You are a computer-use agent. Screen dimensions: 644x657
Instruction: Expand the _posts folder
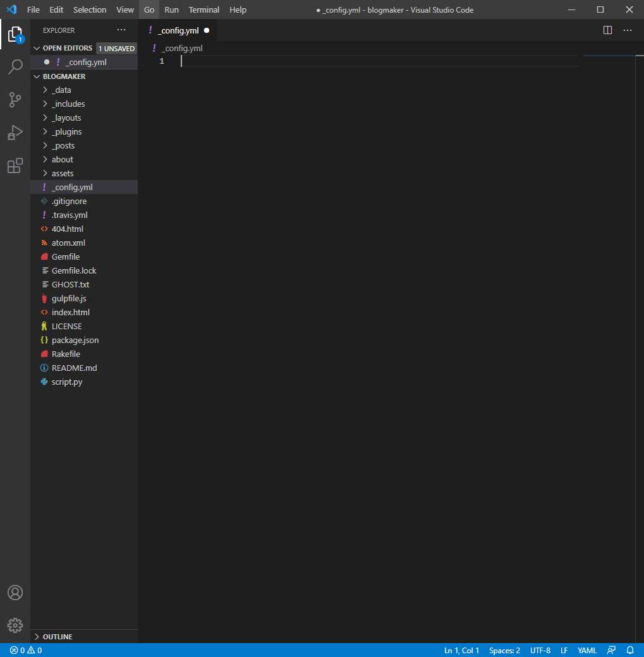84,145
